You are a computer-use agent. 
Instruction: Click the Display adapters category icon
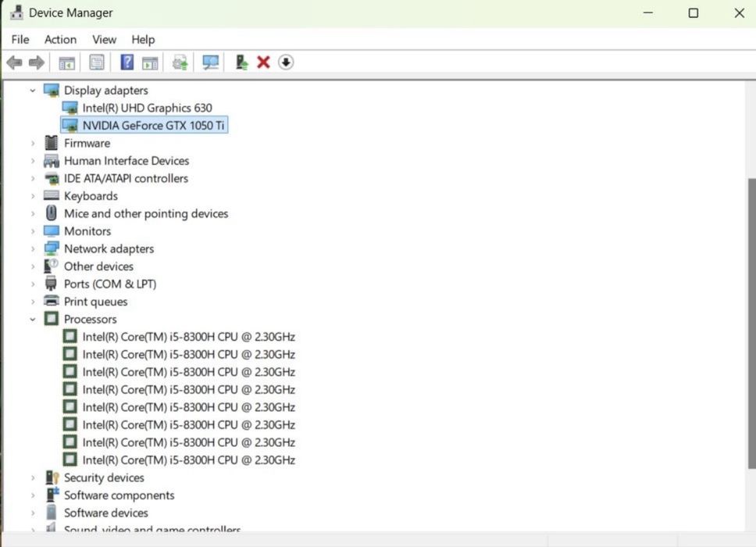[51, 90]
